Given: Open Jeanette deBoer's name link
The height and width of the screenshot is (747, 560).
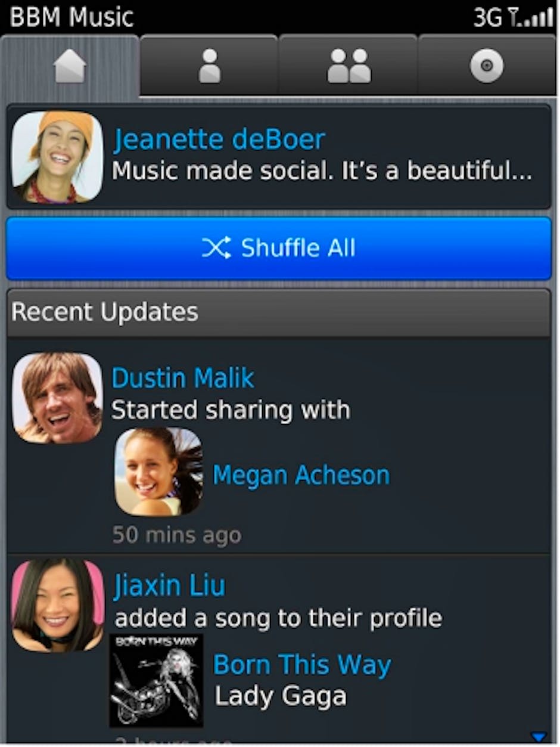Looking at the screenshot, I should [219, 140].
